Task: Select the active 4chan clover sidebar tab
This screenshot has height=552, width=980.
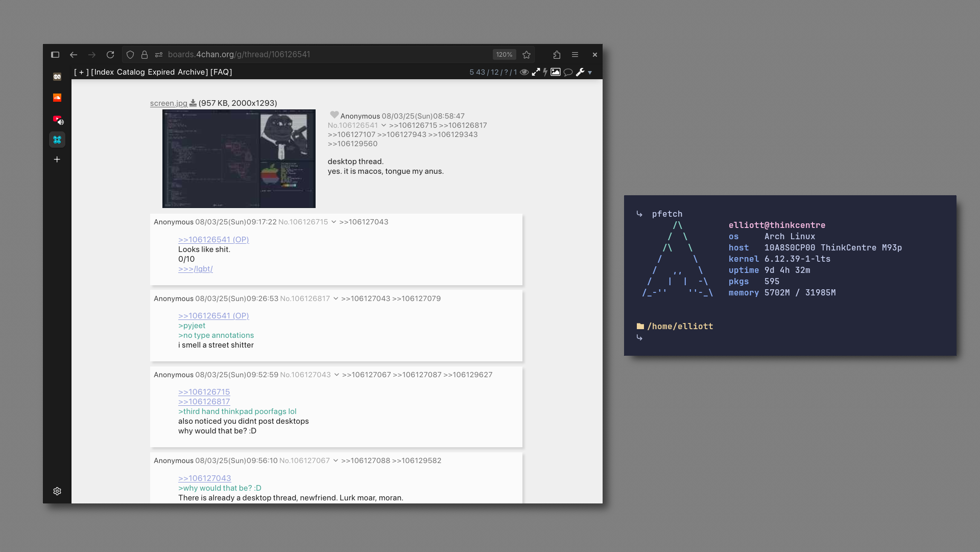Action: (57, 140)
